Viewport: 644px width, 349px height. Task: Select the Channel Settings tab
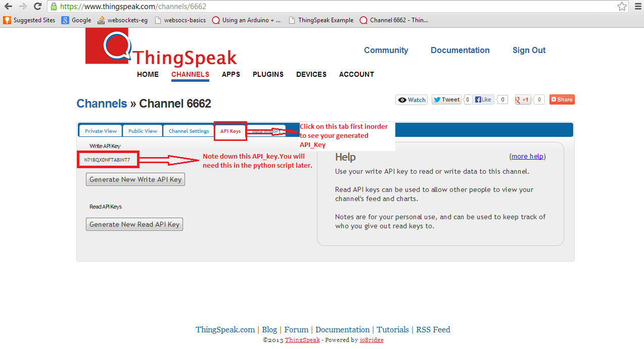(189, 131)
